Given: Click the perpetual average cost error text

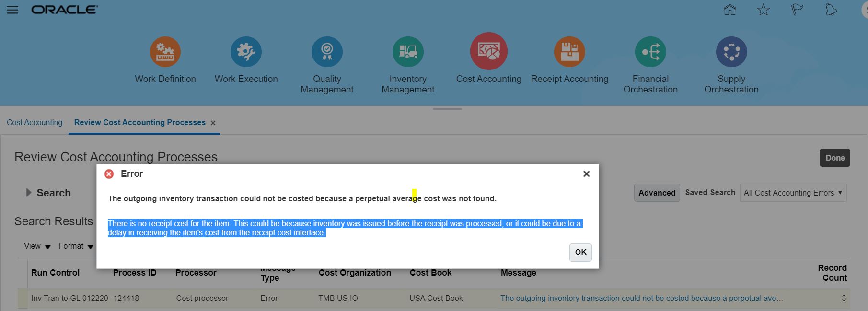Looking at the screenshot, I should coord(302,198).
